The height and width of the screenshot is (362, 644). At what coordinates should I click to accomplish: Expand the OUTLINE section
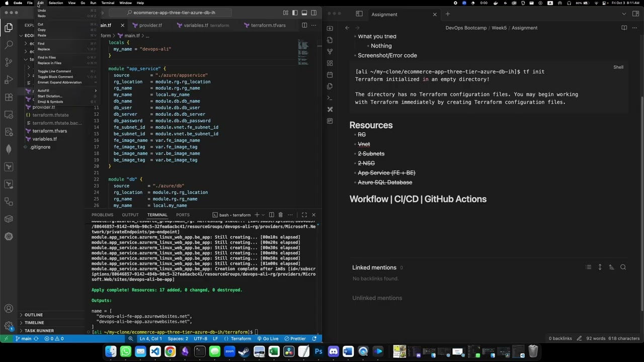click(x=33, y=315)
